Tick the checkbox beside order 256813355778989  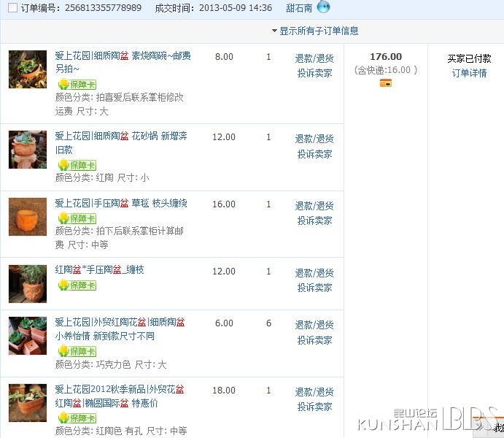click(12, 8)
